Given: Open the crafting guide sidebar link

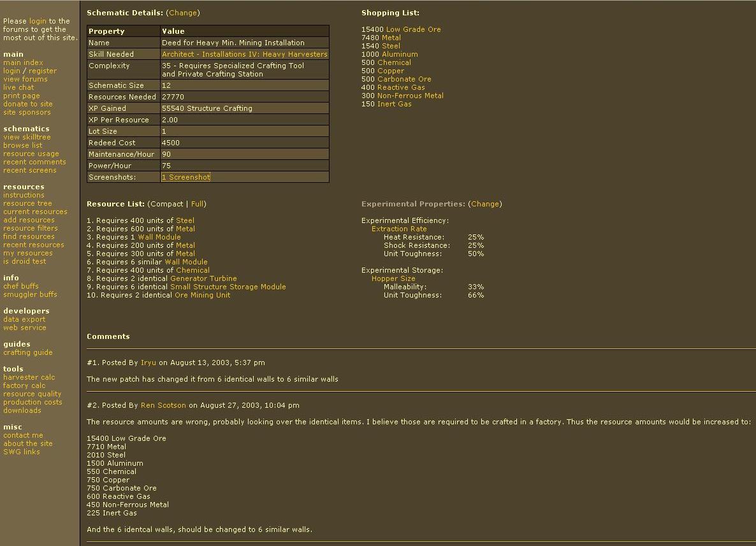Looking at the screenshot, I should pos(27,352).
